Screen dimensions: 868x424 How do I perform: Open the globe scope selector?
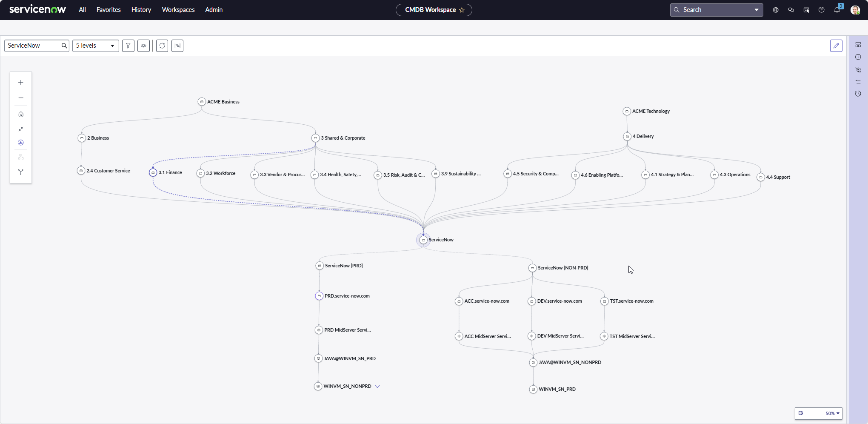pos(776,10)
